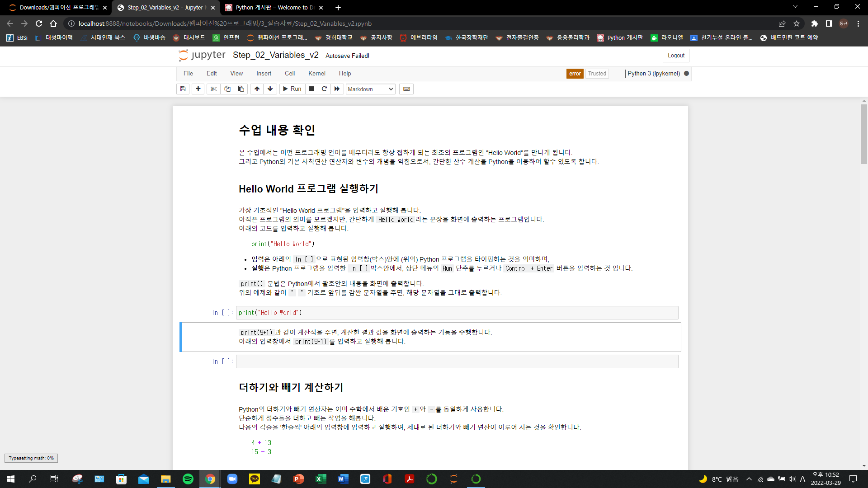Open the cell type Markdown dropdown
This screenshot has width=868, height=488.
point(371,89)
